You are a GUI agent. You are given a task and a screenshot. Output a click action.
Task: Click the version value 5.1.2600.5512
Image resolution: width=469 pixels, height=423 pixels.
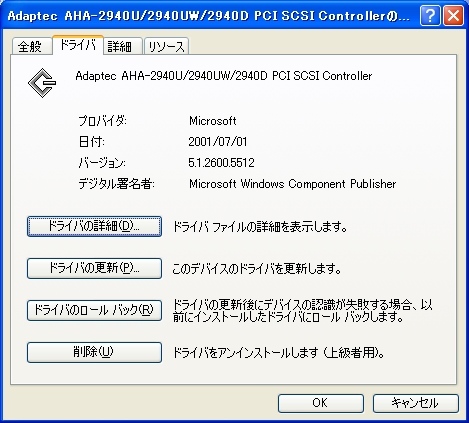(221, 163)
